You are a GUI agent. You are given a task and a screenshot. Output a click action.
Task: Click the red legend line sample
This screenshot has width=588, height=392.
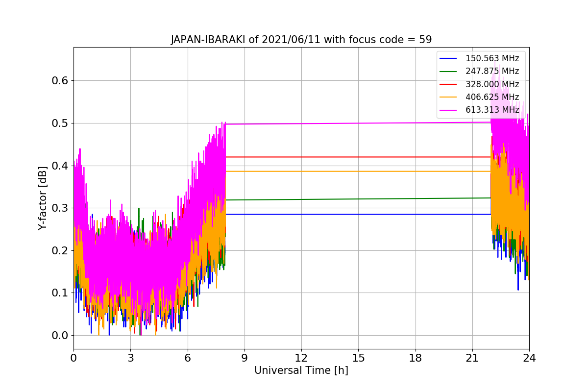coord(448,84)
